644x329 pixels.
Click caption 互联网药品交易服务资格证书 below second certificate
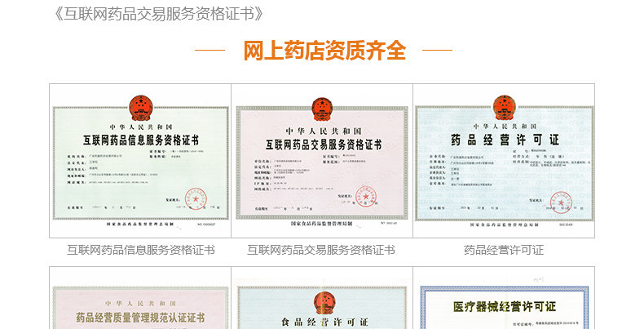pos(321,250)
